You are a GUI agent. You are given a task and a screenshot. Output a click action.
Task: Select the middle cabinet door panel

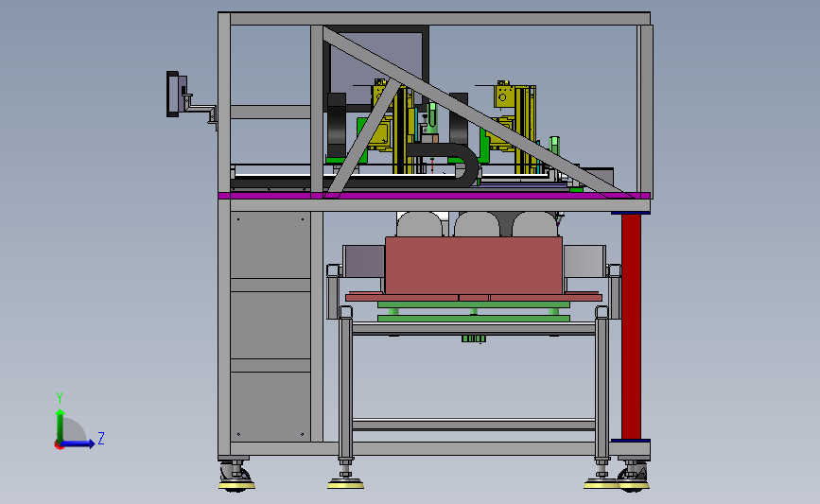point(270,324)
